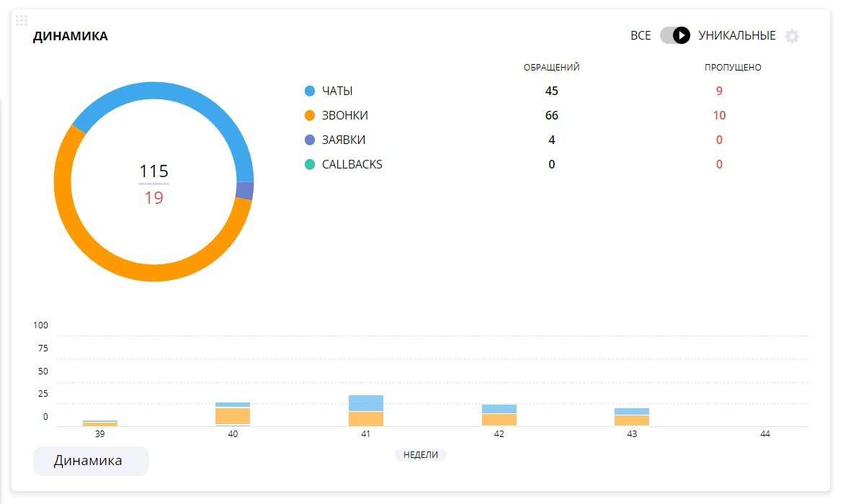Click the orange ЗВОНКИ legend dot
This screenshot has width=843, height=504.
click(x=310, y=115)
